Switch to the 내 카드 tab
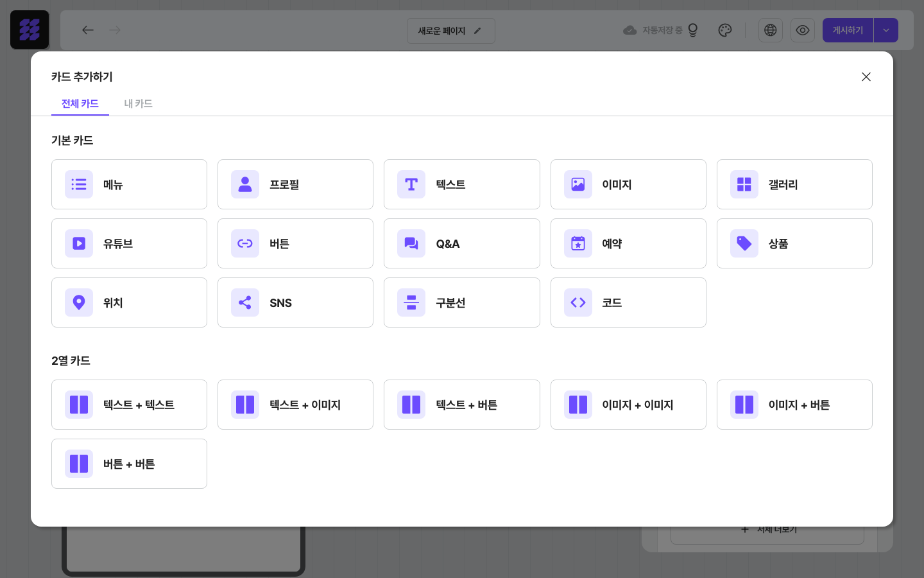This screenshot has width=924, height=578. 138,103
